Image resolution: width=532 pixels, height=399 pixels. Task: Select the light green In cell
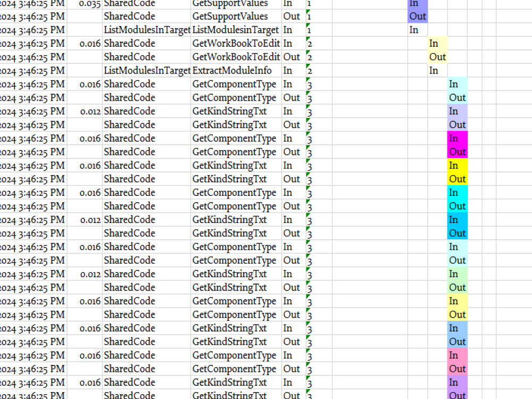pyautogui.click(x=458, y=274)
